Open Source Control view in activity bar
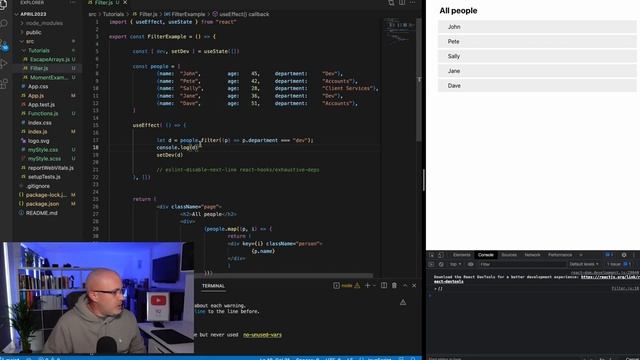 4,45
